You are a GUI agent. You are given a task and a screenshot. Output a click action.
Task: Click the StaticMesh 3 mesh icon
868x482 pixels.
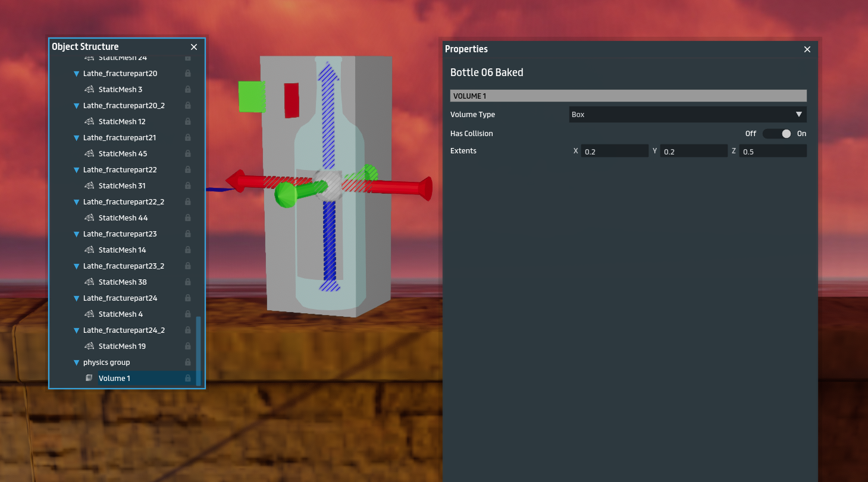(88, 89)
